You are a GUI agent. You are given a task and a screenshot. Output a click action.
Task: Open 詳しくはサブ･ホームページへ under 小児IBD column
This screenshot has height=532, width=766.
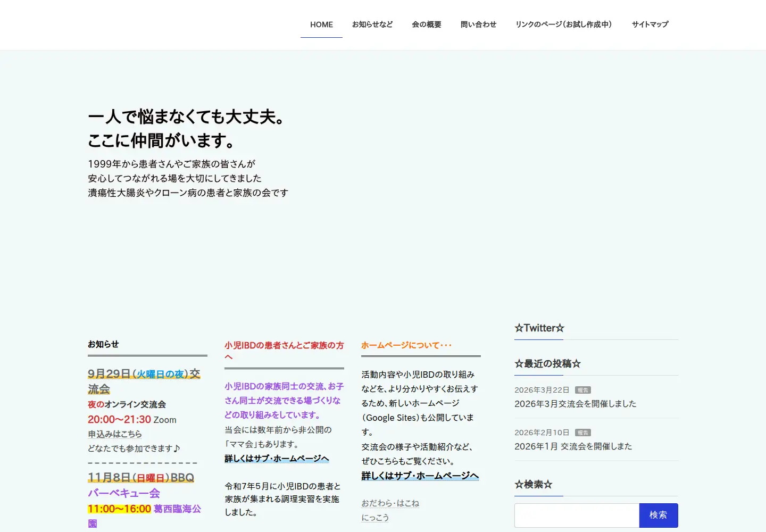277,459
